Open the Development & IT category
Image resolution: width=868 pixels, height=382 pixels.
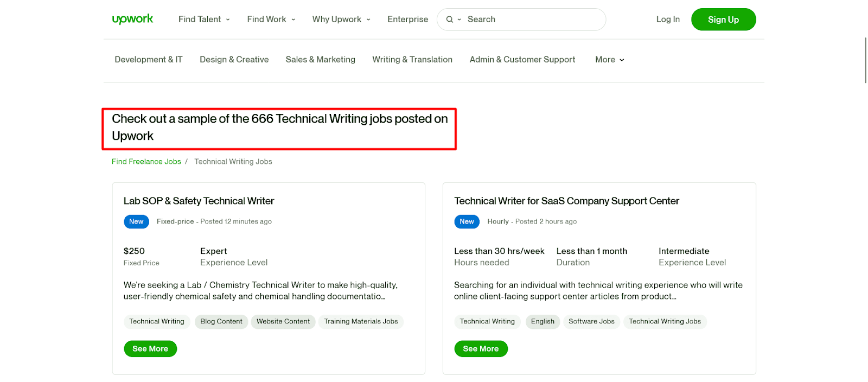click(x=149, y=60)
